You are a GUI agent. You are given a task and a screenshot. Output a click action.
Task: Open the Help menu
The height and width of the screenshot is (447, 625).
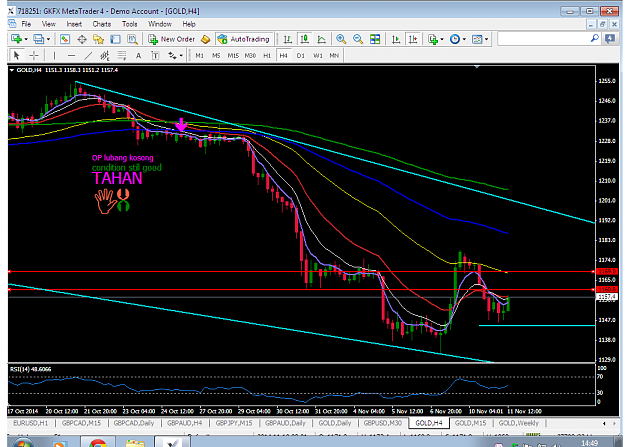point(189,24)
